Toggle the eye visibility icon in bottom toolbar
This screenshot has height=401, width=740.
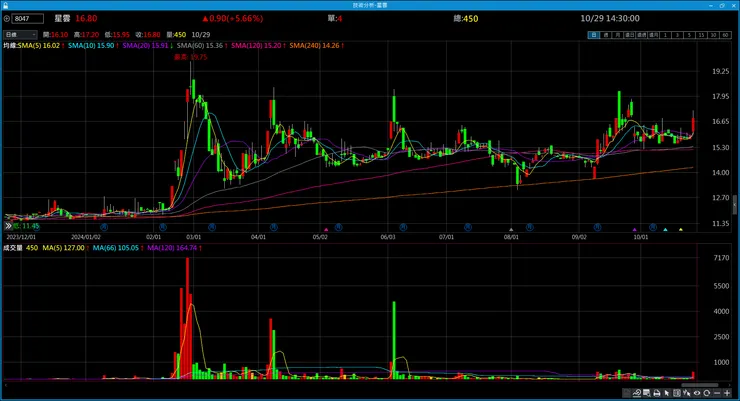click(x=697, y=393)
